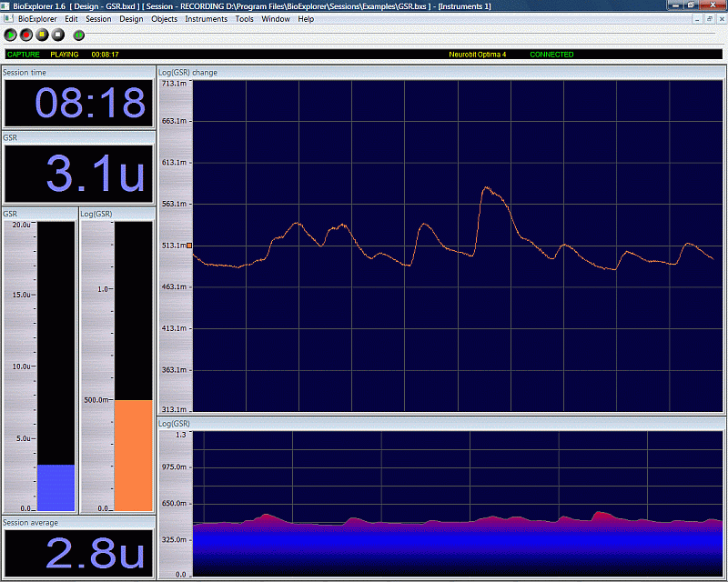Select the orange marker beside 513.1m
The height and width of the screenshot is (582, 728).
pyautogui.click(x=189, y=245)
